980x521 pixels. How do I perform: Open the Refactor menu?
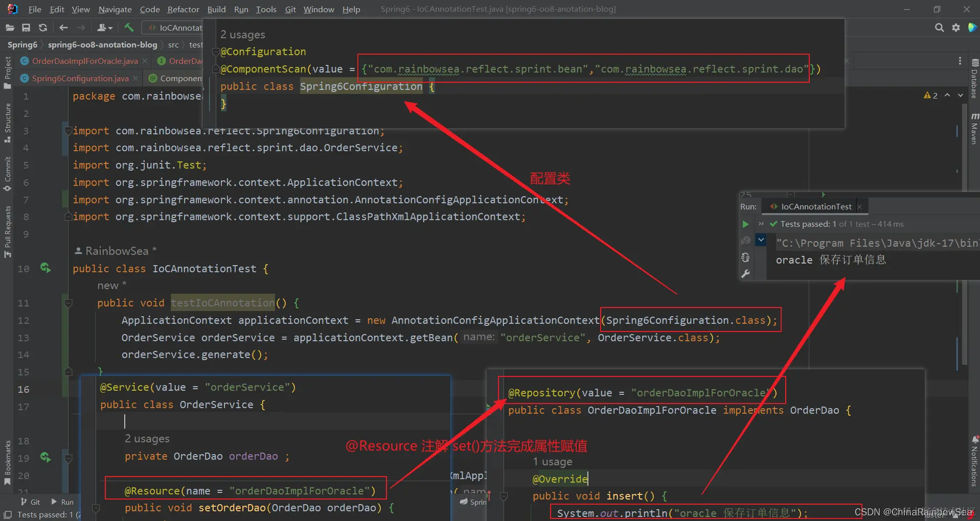(183, 9)
